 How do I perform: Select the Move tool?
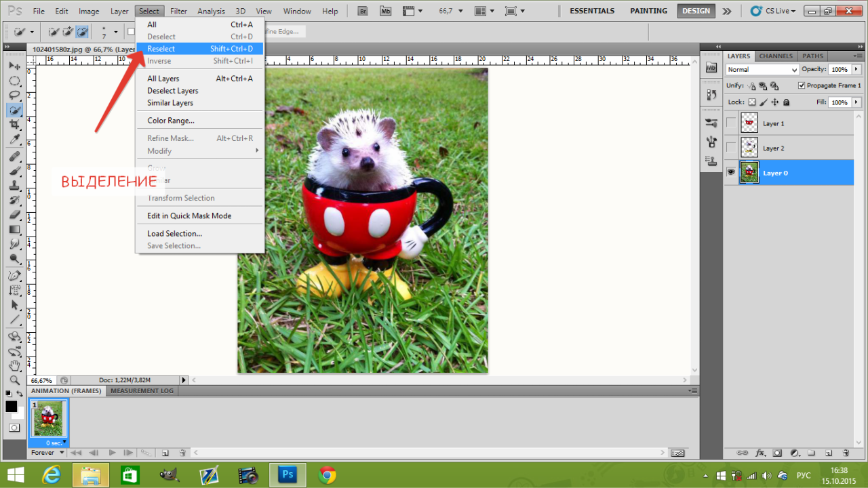[x=14, y=66]
